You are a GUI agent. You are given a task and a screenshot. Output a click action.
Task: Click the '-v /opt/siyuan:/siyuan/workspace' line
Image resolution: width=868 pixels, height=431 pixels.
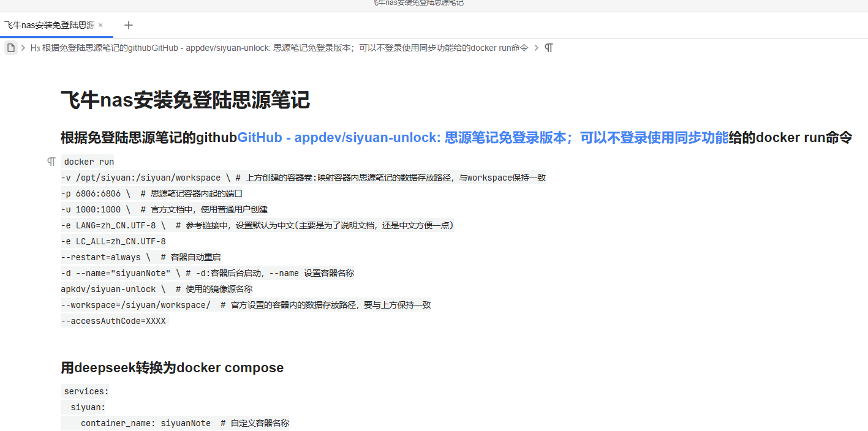303,178
